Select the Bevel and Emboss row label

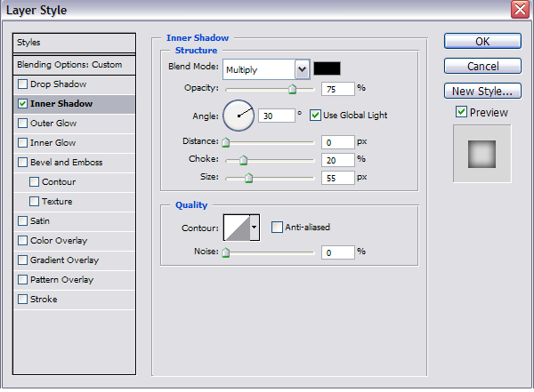[x=67, y=163]
